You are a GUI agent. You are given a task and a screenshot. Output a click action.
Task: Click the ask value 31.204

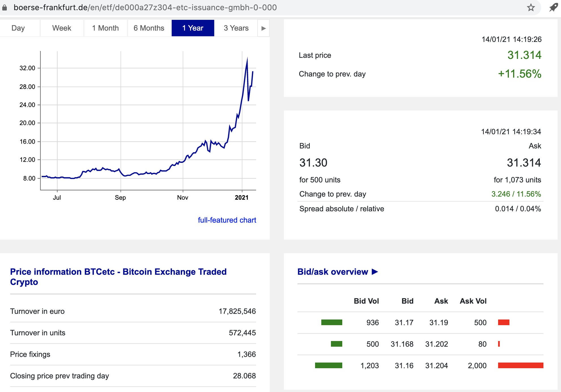point(437,366)
